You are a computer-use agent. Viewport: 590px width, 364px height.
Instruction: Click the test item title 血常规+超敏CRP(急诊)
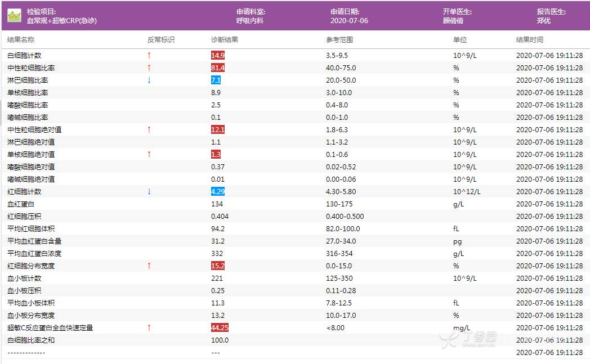point(62,21)
